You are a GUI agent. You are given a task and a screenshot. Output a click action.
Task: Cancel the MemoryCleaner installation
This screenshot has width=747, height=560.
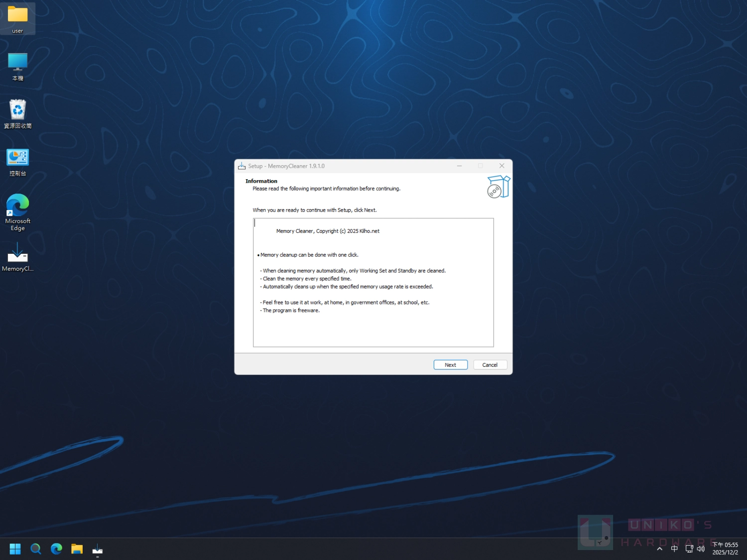(490, 365)
